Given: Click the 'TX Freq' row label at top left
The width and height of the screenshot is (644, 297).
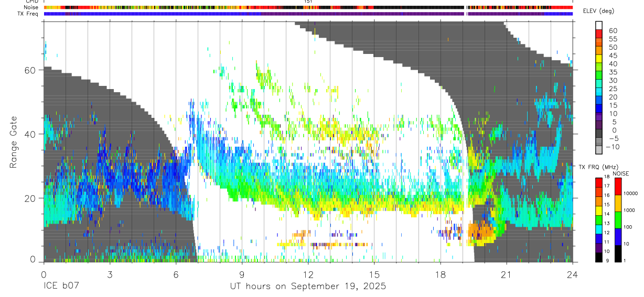Looking at the screenshot, I should coord(28,14).
